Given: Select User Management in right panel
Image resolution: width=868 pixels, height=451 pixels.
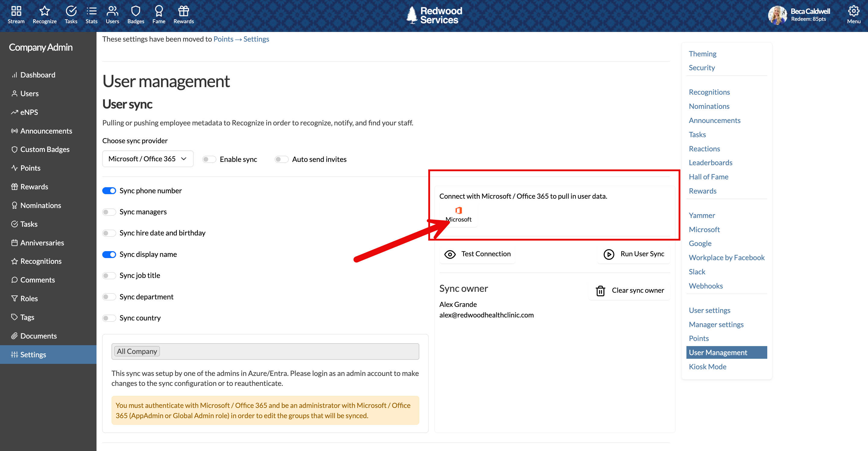Looking at the screenshot, I should pos(727,353).
